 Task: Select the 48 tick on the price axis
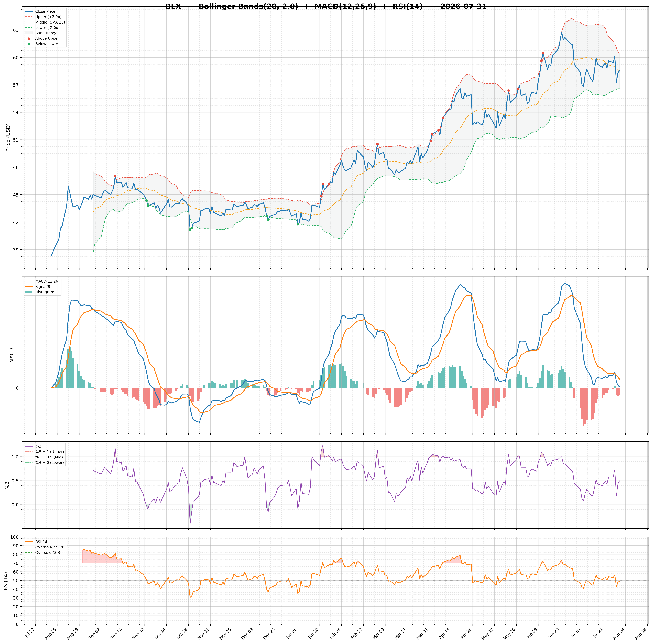[x=16, y=167]
